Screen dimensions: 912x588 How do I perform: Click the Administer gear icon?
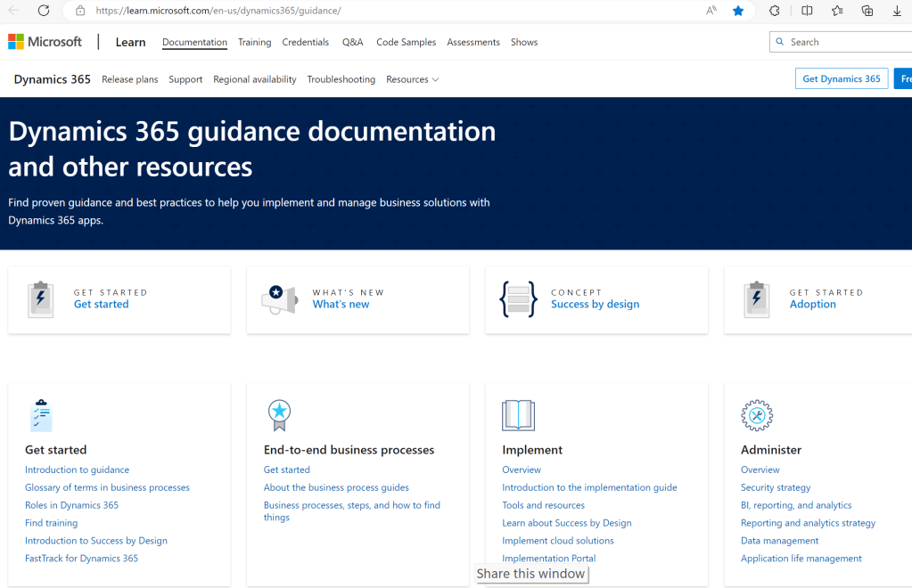click(x=757, y=415)
